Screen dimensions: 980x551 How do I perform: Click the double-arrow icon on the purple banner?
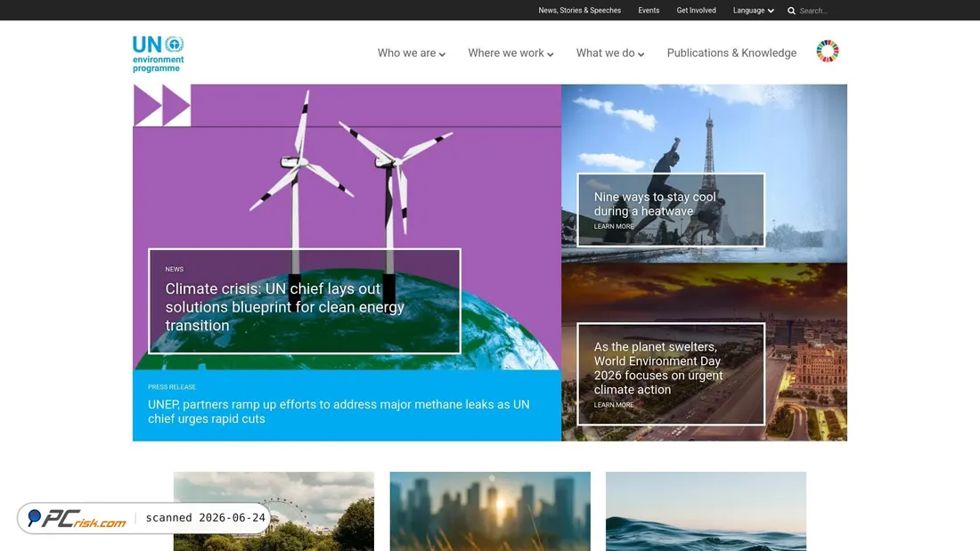click(162, 106)
